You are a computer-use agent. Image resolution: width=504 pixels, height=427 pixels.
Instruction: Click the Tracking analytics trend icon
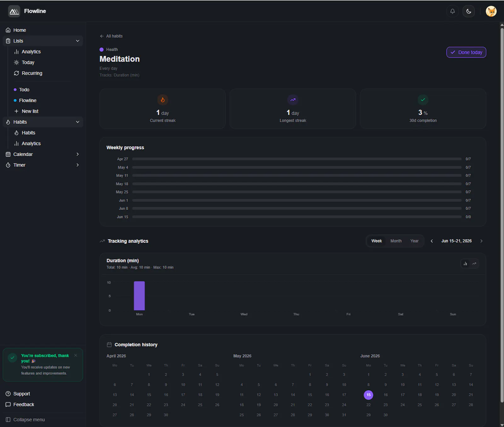(x=102, y=241)
